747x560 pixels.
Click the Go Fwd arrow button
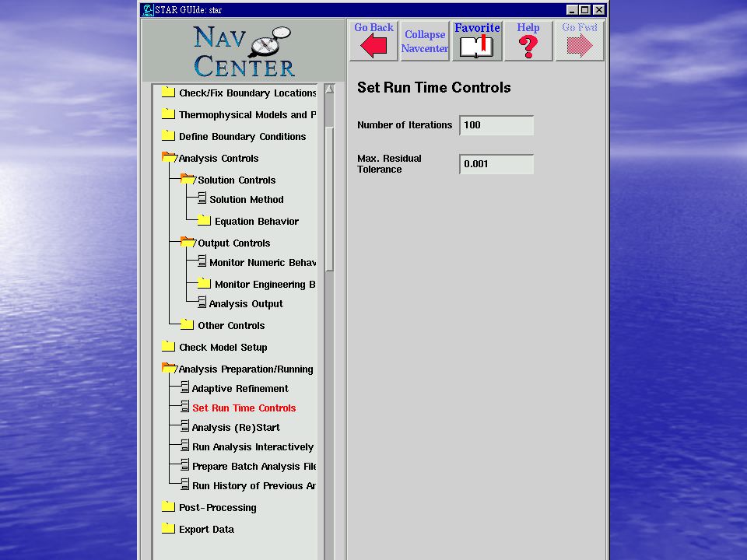click(x=580, y=40)
